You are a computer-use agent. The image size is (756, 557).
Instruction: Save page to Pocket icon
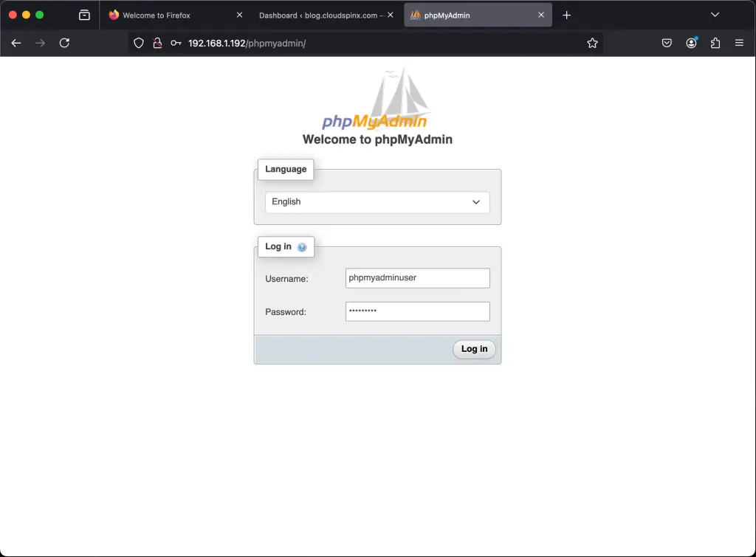pyautogui.click(x=667, y=43)
